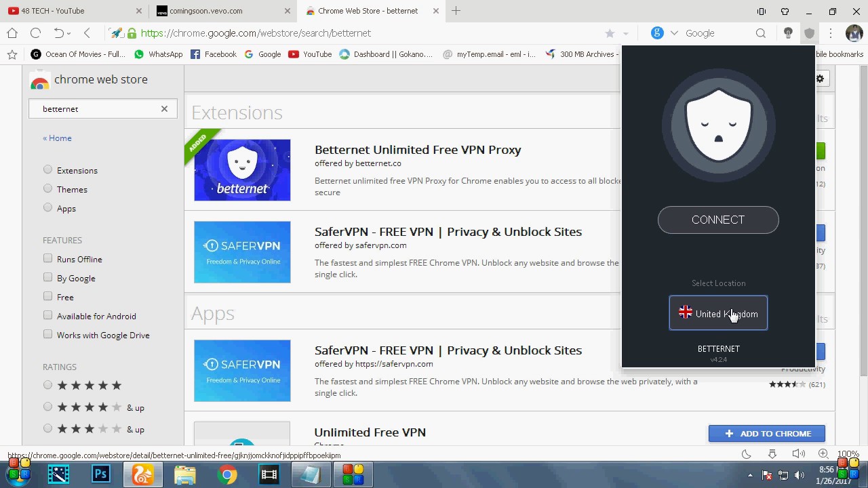Click the bookmarks bar star icon
Image resolution: width=868 pixels, height=488 pixels.
(12, 54)
